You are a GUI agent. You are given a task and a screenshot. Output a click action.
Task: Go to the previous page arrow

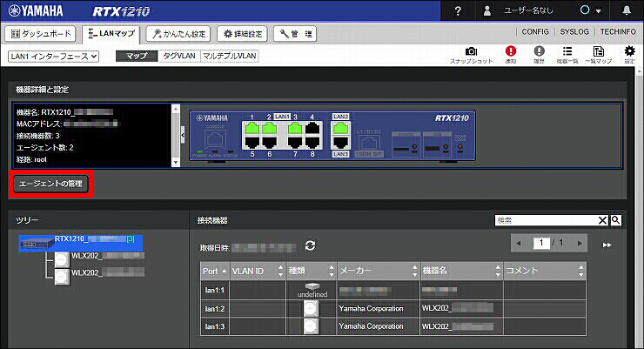click(519, 244)
